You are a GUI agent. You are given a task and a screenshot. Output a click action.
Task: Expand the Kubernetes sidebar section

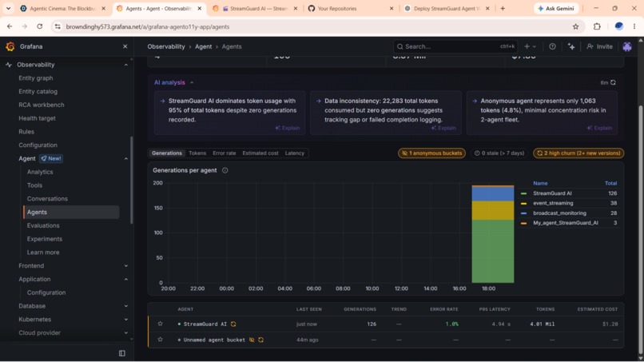126,320
